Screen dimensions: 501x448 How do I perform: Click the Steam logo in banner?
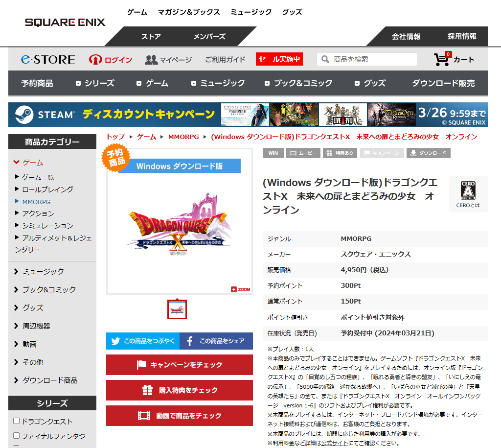[x=24, y=115]
